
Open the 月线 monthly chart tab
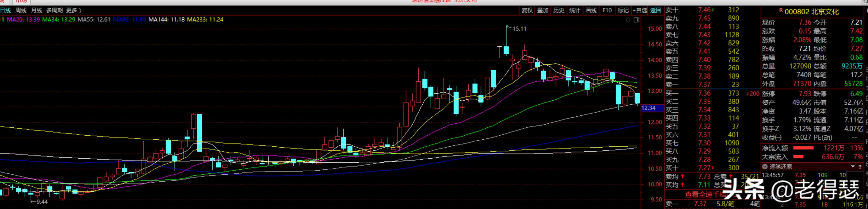36,10
